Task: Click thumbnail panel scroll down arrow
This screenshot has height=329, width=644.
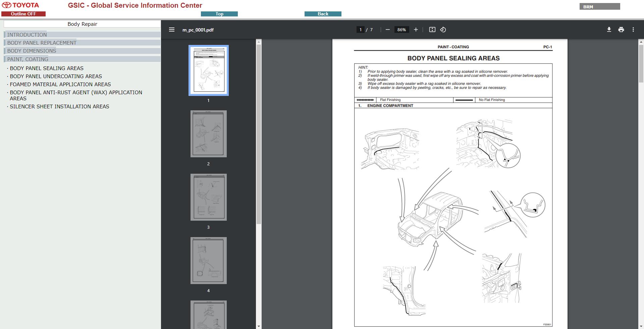Action: pos(259,326)
